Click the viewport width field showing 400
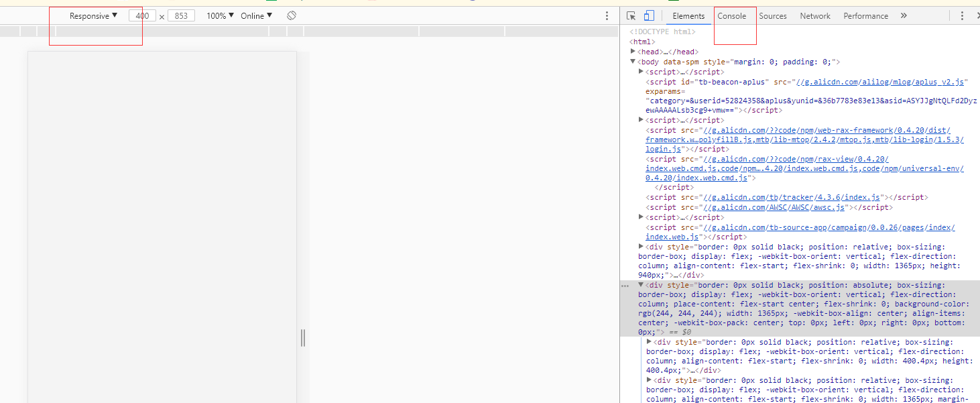This screenshot has width=980, height=403. pyautogui.click(x=143, y=16)
